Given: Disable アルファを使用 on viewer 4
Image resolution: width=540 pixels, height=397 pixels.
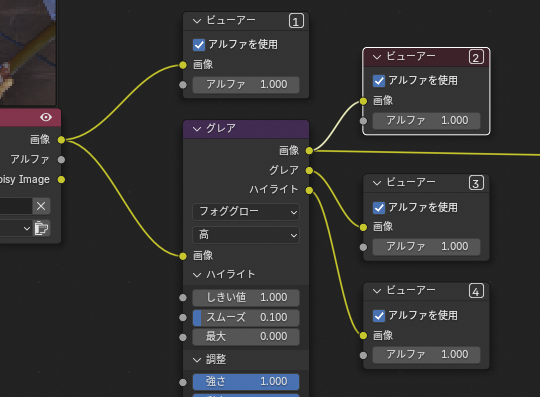Looking at the screenshot, I should tap(379, 316).
